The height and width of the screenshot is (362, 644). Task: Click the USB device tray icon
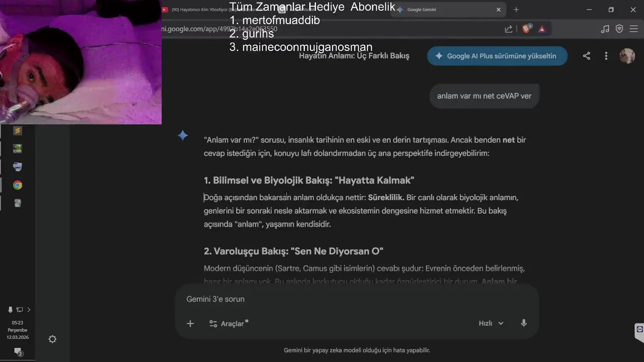11,310
